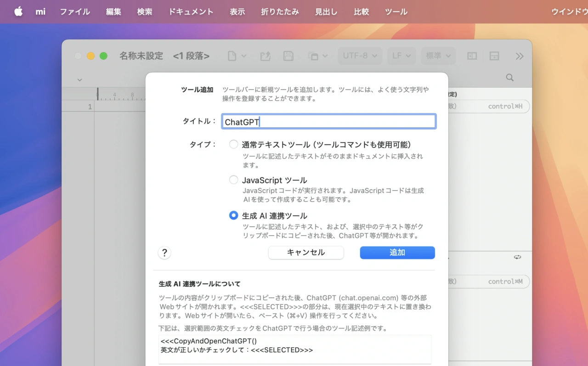This screenshot has width=588, height=366.
Task: Open the LF line ending dropdown
Action: coord(401,56)
